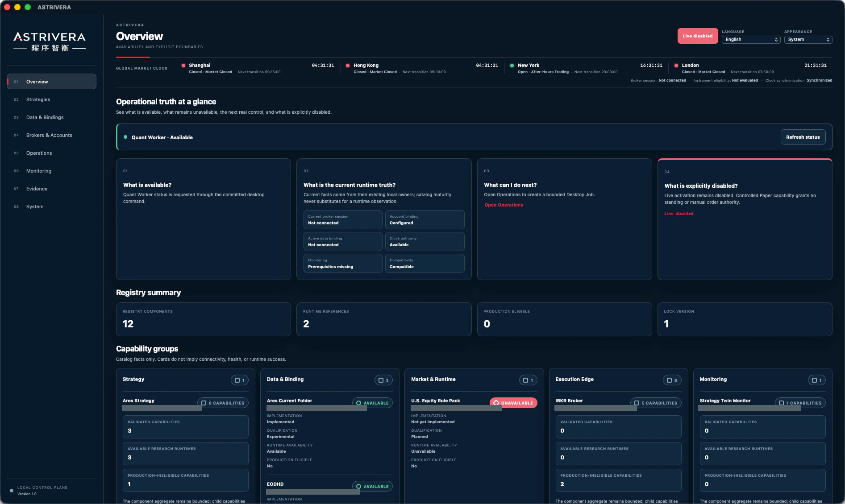Select Current broker session tile
845x504 pixels.
click(x=343, y=219)
